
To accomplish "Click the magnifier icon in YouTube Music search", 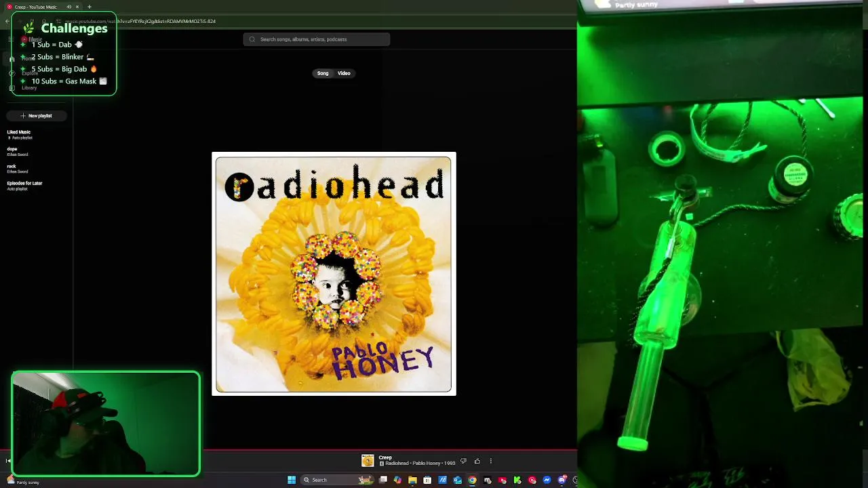I will coord(252,39).
